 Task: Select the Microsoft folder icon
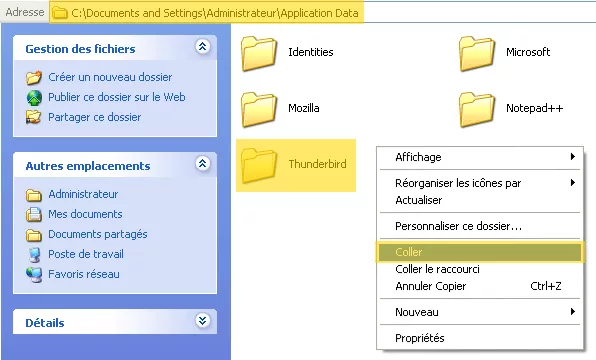pos(477,53)
